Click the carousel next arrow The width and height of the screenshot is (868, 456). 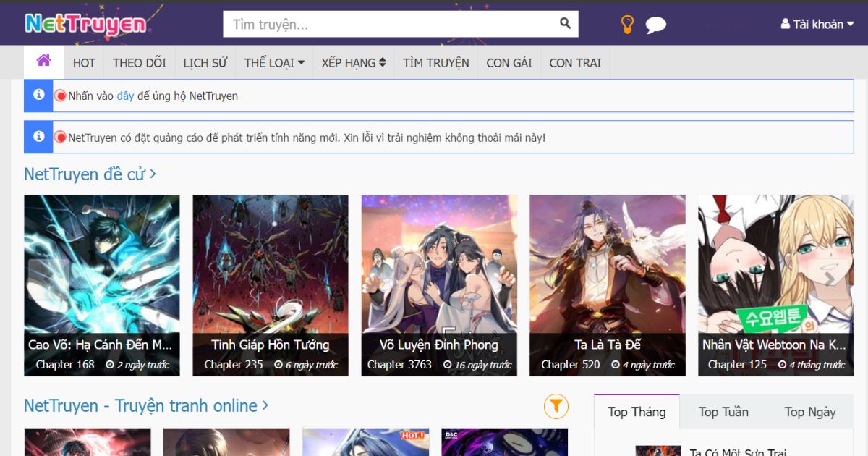pyautogui.click(x=829, y=279)
